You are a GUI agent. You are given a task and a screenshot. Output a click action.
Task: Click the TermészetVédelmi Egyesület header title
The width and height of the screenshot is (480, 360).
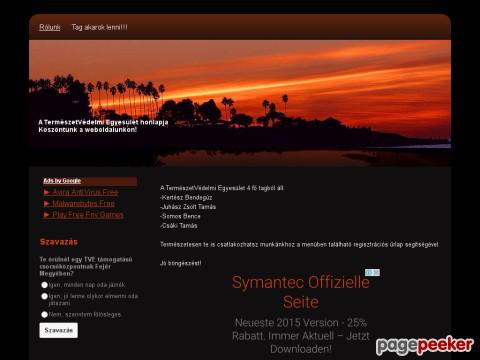point(103,122)
